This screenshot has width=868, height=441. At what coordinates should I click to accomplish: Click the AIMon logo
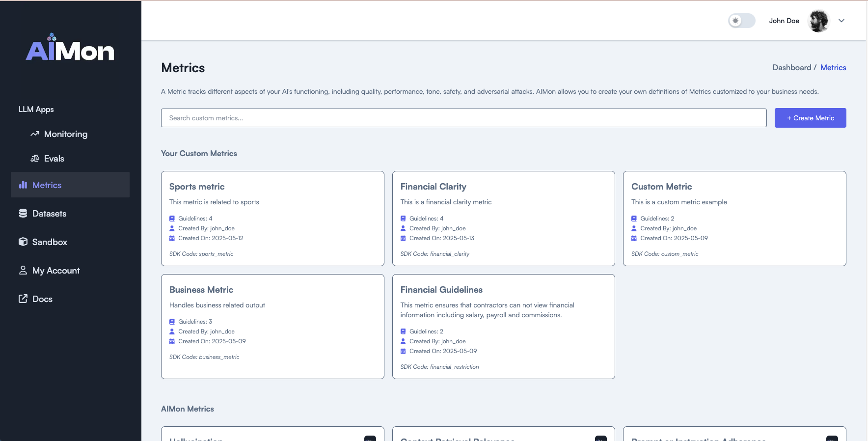point(70,48)
